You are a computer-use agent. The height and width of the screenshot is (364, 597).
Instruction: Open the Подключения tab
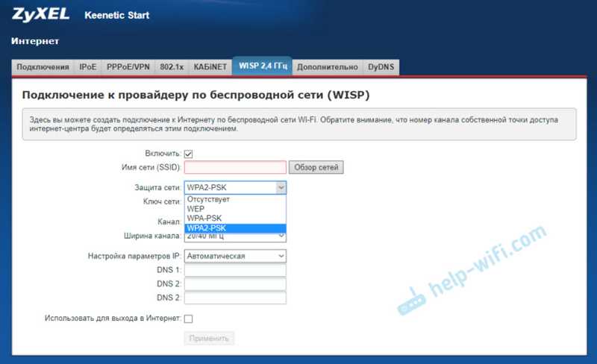pos(43,67)
